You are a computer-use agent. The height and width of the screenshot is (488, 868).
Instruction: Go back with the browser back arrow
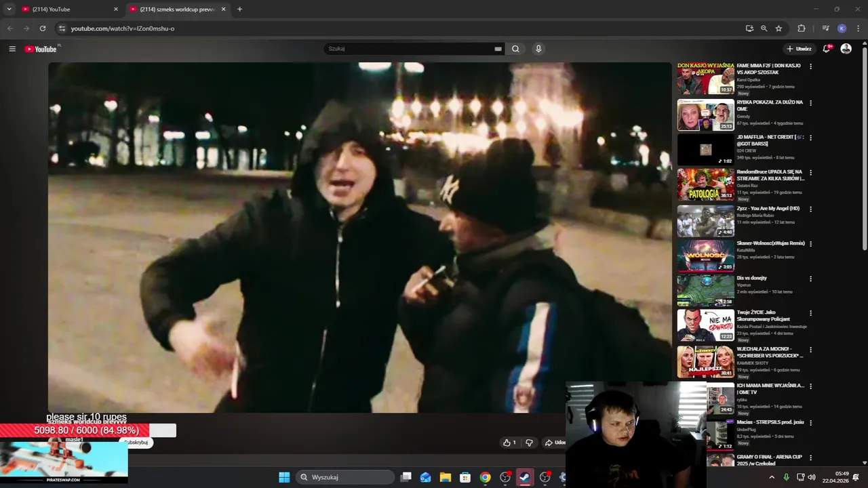pyautogui.click(x=9, y=28)
